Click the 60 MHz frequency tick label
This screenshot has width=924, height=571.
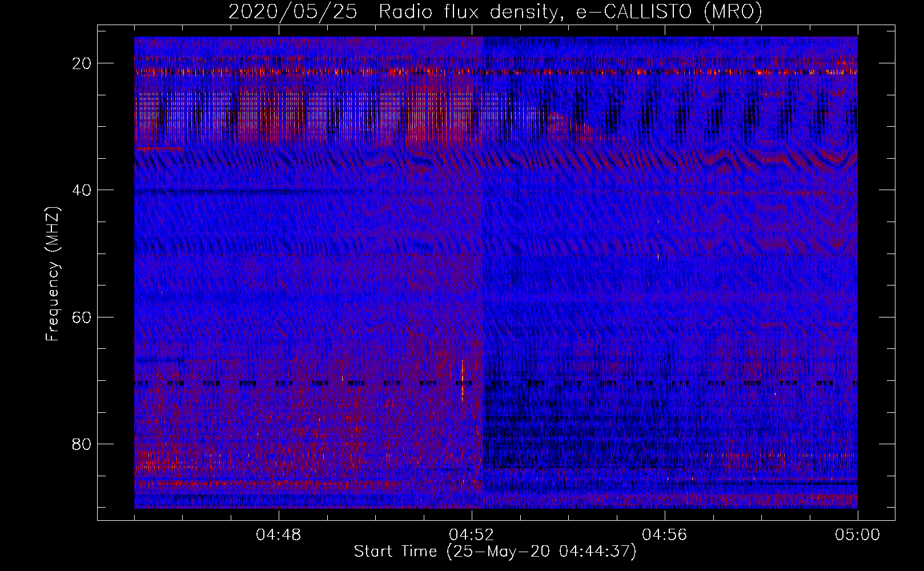[x=82, y=317]
